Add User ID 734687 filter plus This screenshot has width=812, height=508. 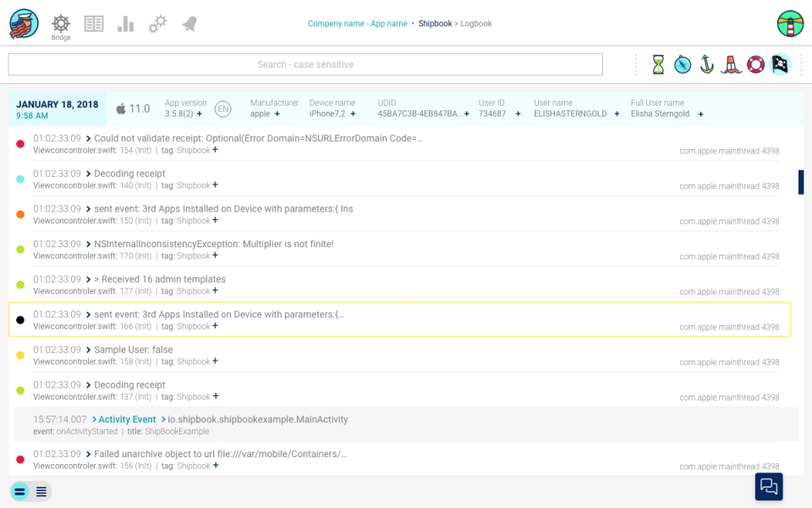[518, 114]
